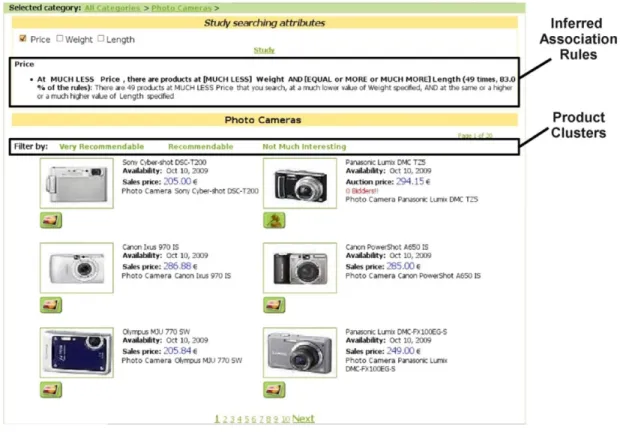Viewport: 620px width, 432px height.
Task: Click the Photo Cameras section heading
Action: click(x=263, y=120)
